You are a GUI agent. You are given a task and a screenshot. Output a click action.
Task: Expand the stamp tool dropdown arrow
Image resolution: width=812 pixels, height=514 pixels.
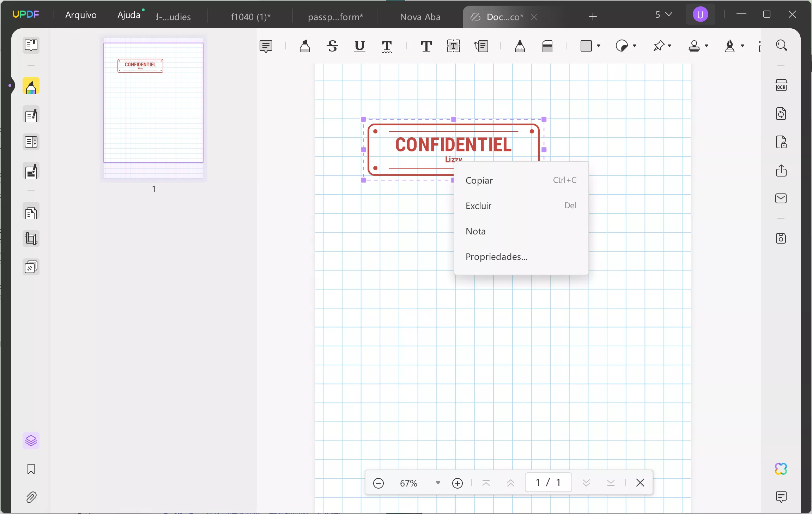707,46
